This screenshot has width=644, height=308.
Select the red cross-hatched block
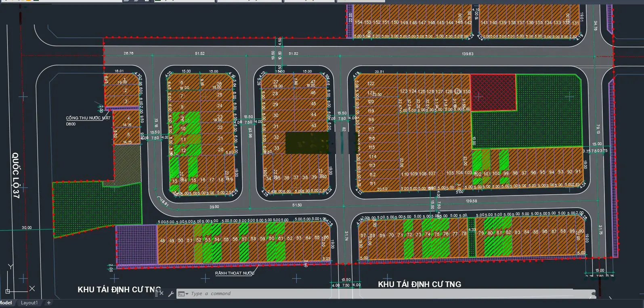click(x=493, y=92)
